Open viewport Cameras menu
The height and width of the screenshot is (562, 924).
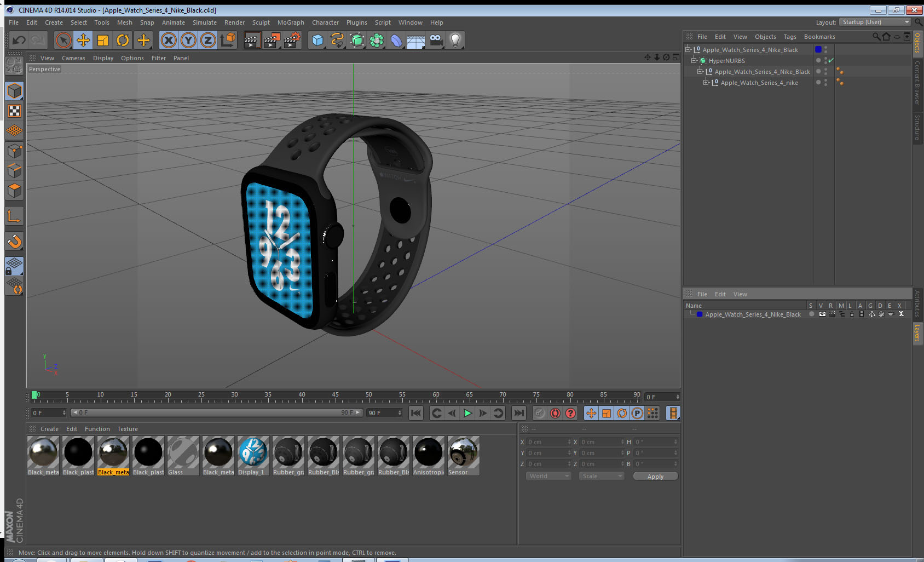pyautogui.click(x=73, y=58)
